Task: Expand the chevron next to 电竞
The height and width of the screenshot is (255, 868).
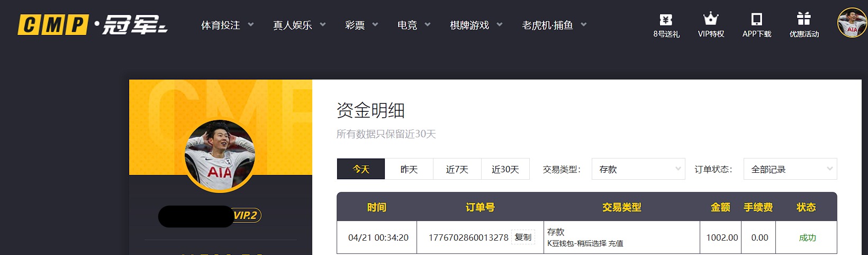Action: click(428, 24)
